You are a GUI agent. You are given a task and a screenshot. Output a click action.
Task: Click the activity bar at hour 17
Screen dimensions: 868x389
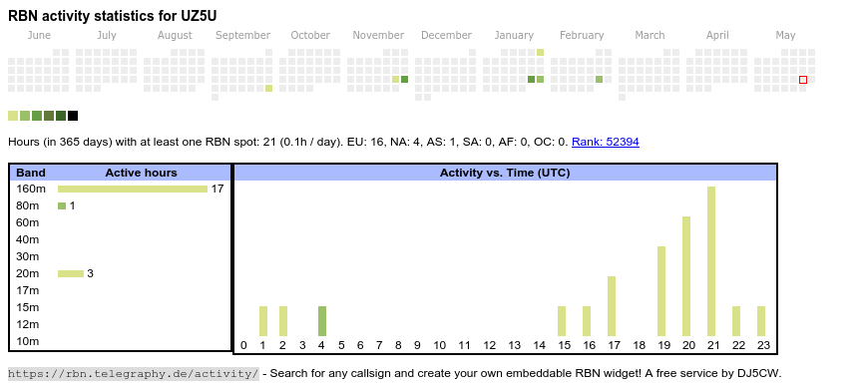pyautogui.click(x=612, y=306)
